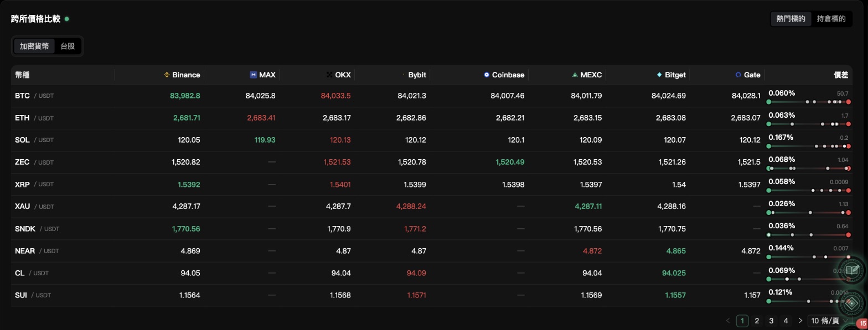Open the BTC / USDT pair row

click(x=432, y=96)
